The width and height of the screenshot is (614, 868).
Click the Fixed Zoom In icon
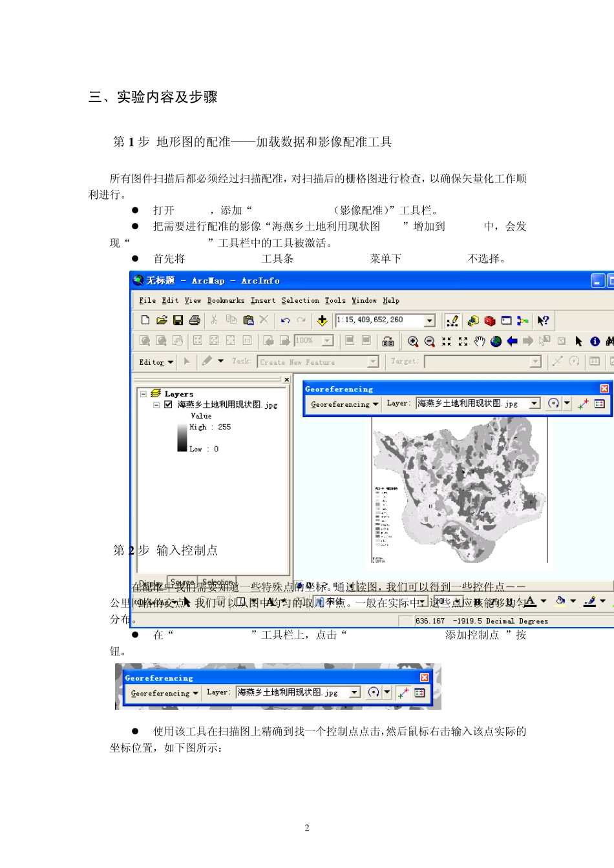tap(446, 341)
